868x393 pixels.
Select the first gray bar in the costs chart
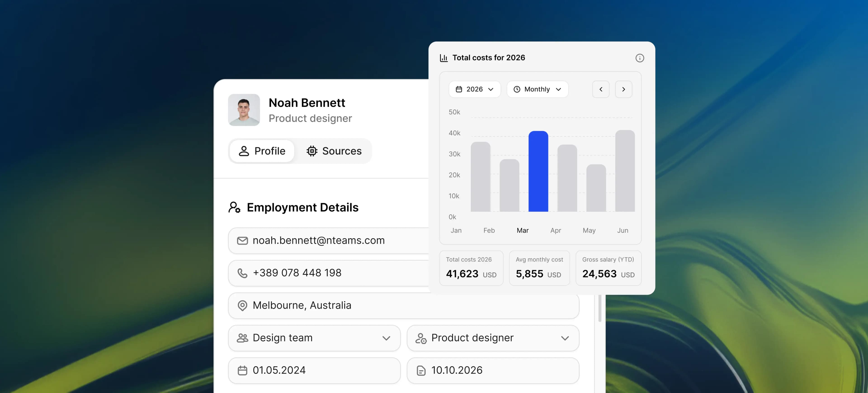click(481, 177)
